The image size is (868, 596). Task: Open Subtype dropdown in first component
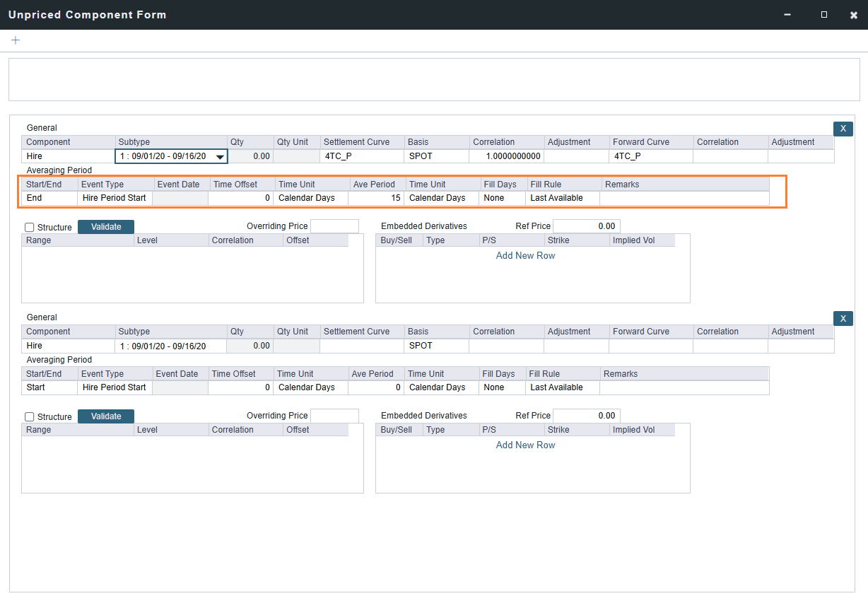pyautogui.click(x=220, y=157)
